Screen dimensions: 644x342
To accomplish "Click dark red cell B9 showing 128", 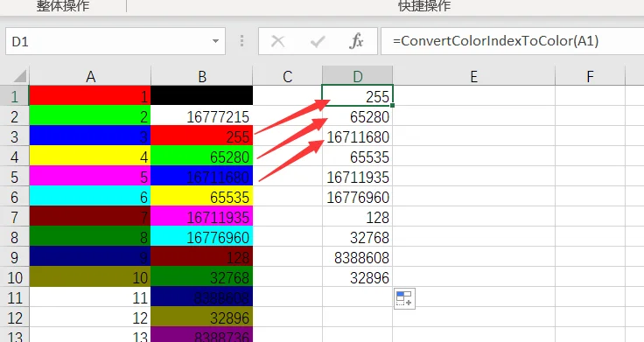I will [x=201, y=256].
